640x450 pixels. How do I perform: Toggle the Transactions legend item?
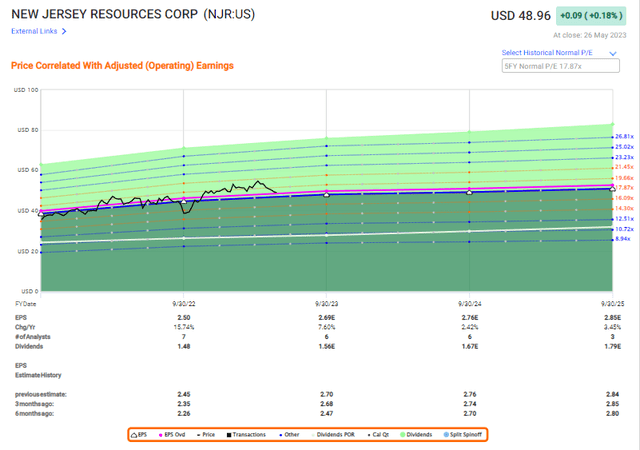[246, 435]
